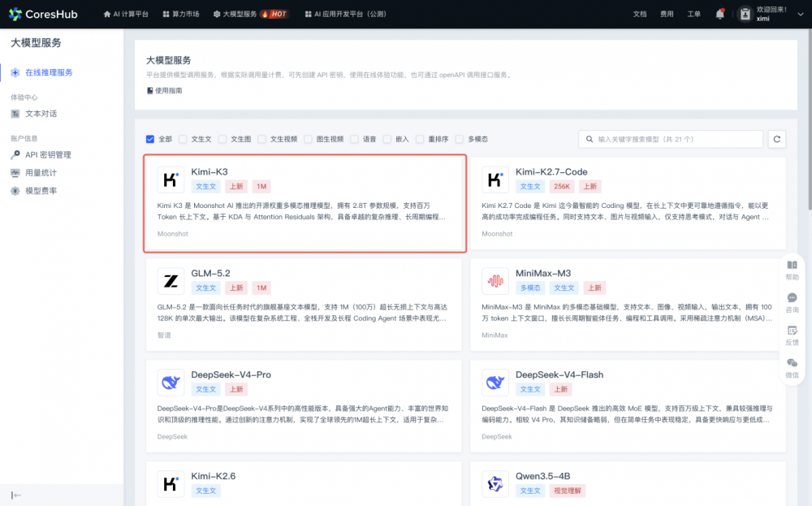Open the 大模型服务 HOT menu
Viewport: 812px width, 506px height.
[251, 14]
